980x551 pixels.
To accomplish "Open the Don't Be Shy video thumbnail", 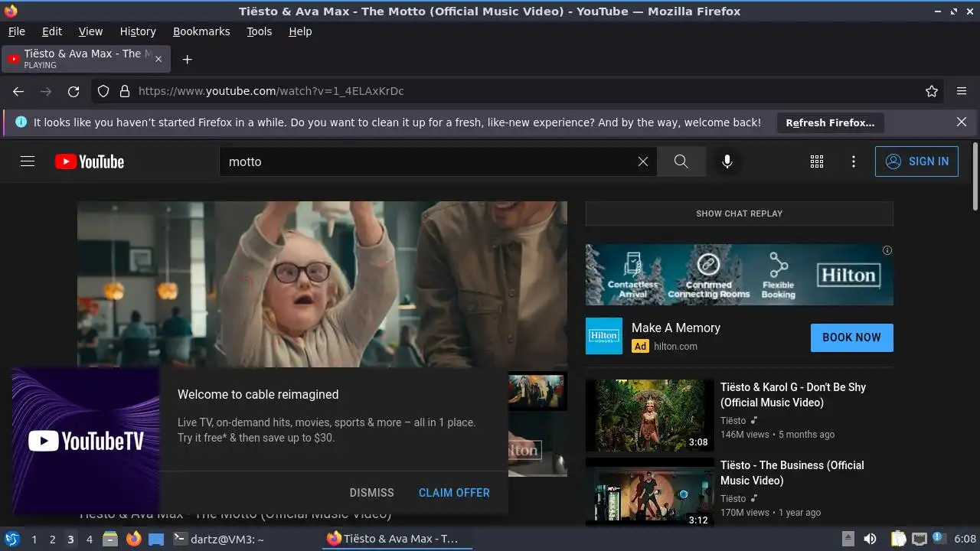I will [x=649, y=416].
